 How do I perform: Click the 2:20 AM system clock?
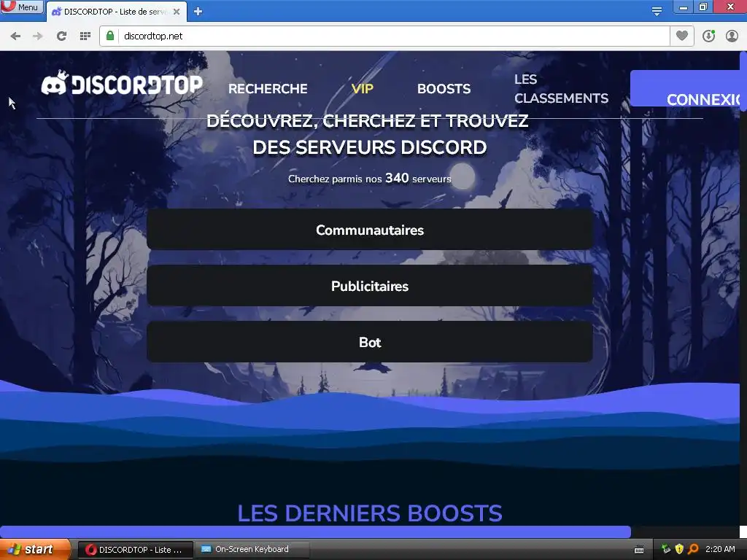[x=720, y=549]
